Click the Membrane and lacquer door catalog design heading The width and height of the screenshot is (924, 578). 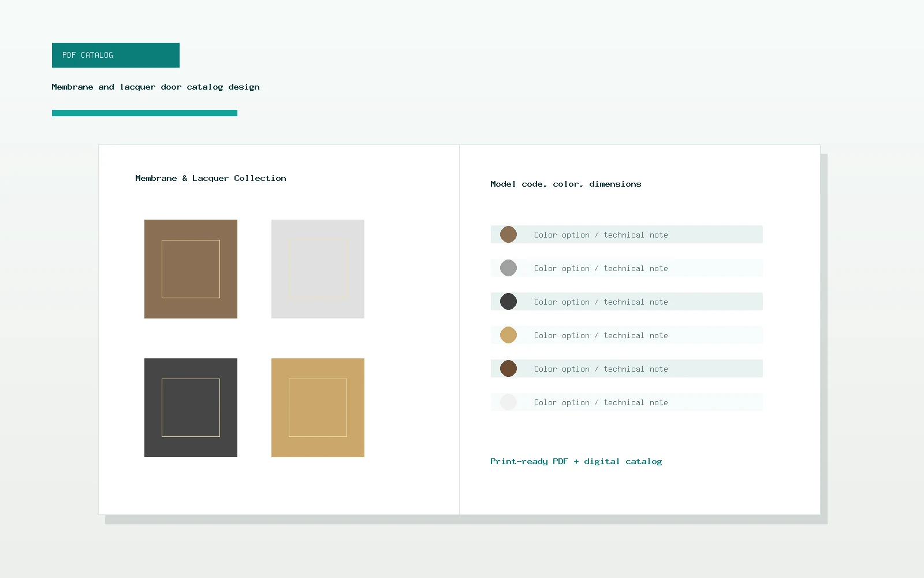pyautogui.click(x=155, y=87)
